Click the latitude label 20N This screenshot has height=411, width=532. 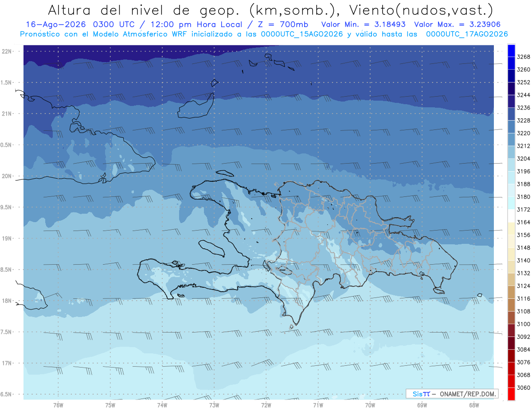click(6, 176)
